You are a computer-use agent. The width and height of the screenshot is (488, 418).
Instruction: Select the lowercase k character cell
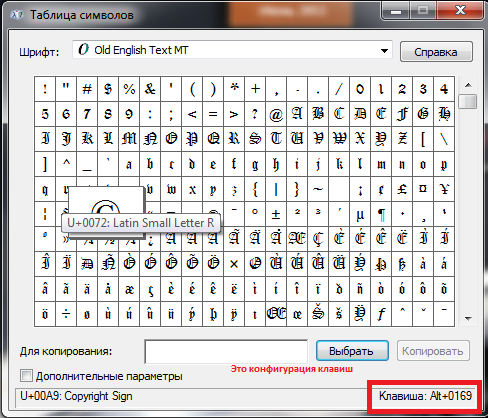[339, 164]
